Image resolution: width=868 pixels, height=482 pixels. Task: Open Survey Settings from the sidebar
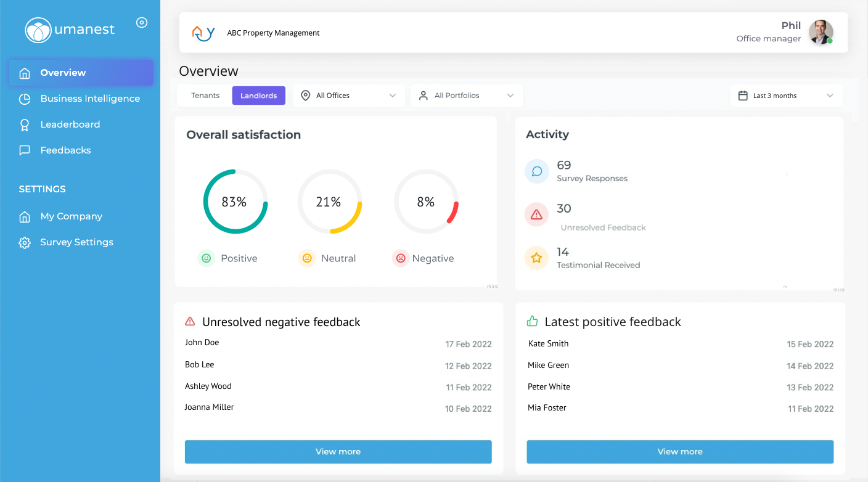76,242
